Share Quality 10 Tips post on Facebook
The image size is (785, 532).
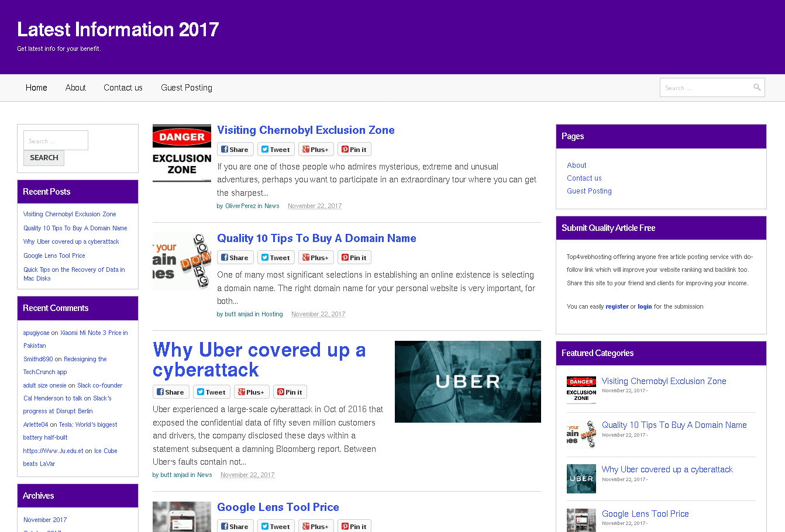pos(235,258)
